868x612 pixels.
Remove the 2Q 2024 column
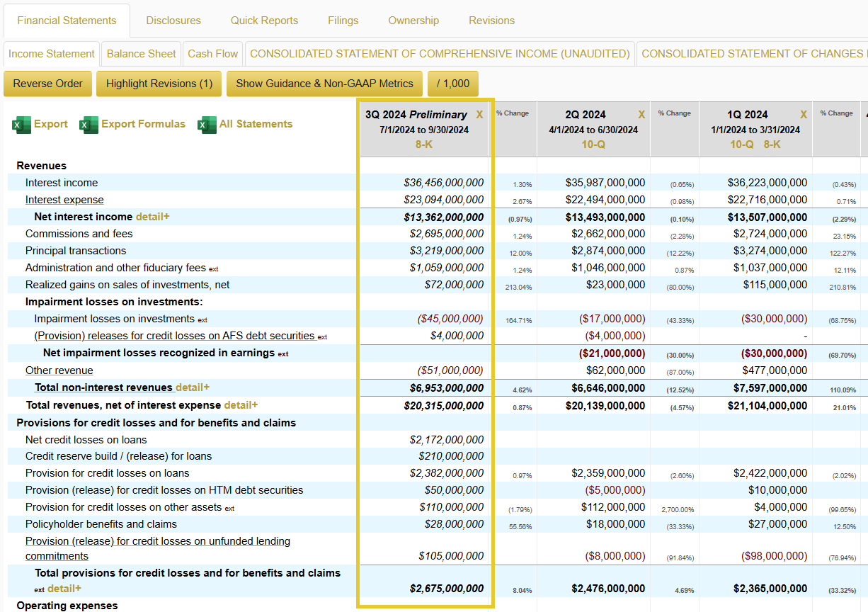tap(641, 115)
